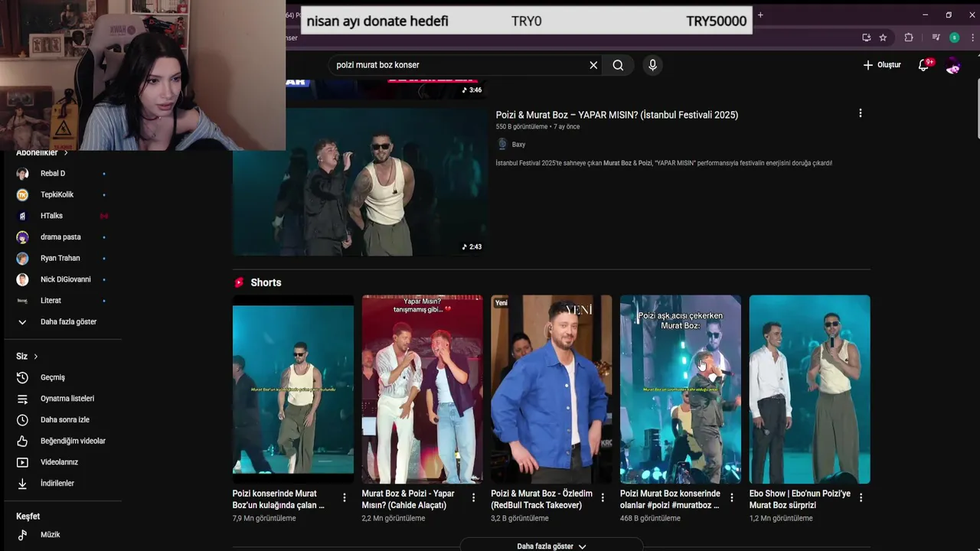
Task: Click the title Poizi & Murat Boz - Özledim
Action: [x=541, y=499]
